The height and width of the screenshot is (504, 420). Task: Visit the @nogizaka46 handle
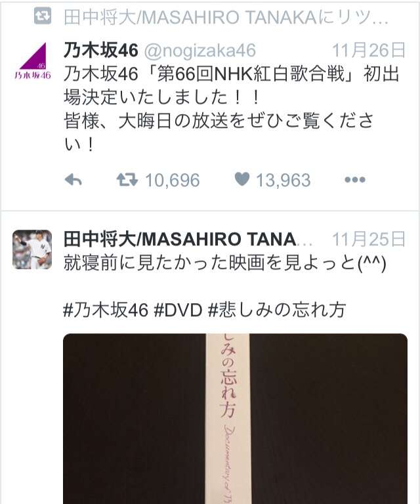pyautogui.click(x=200, y=51)
